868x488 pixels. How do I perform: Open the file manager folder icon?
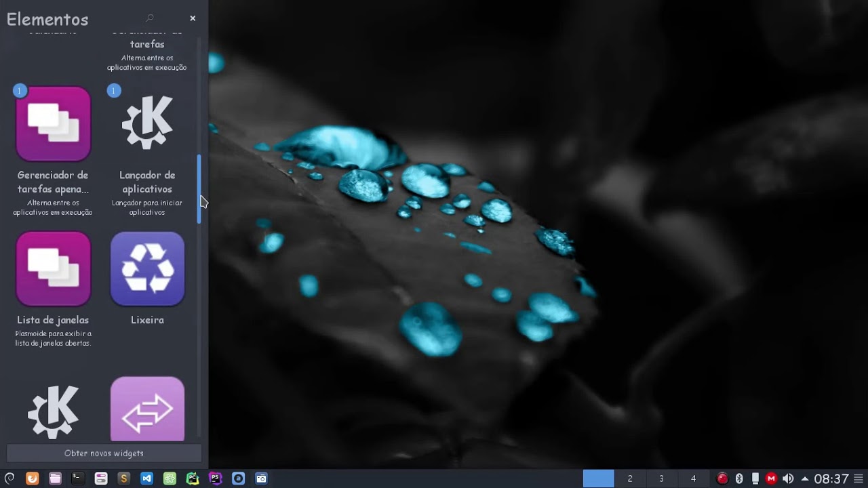click(55, 479)
